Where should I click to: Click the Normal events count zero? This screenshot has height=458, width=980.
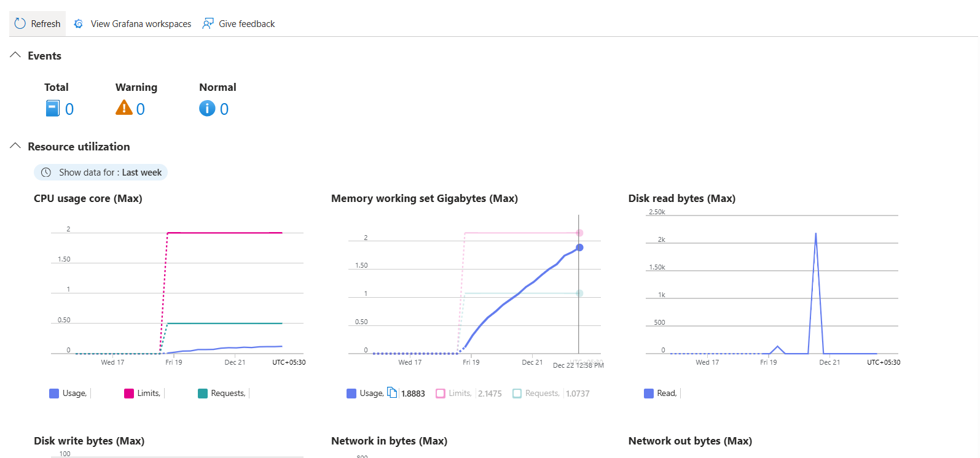[x=224, y=109]
